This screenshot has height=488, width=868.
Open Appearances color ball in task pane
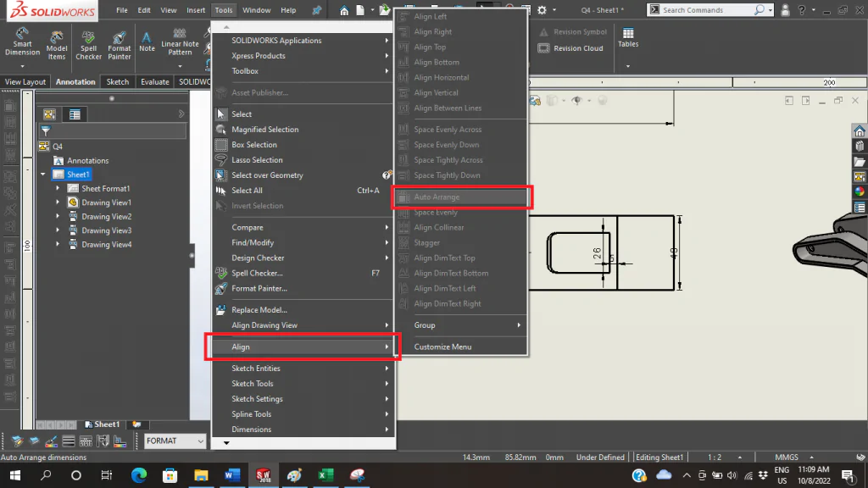click(860, 191)
